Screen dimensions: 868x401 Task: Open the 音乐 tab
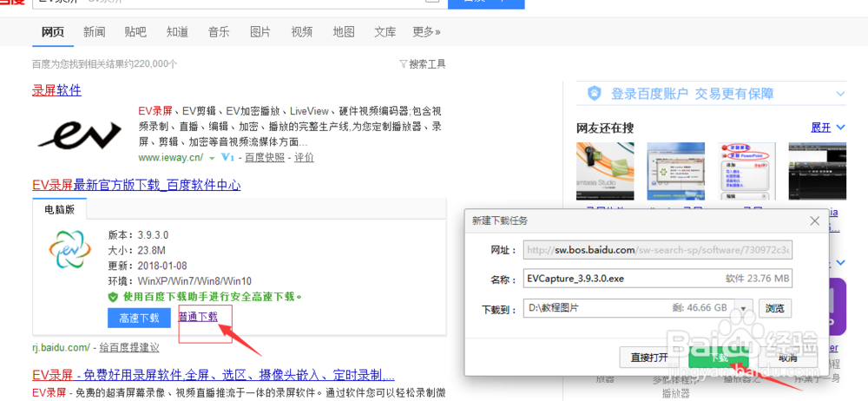219,31
